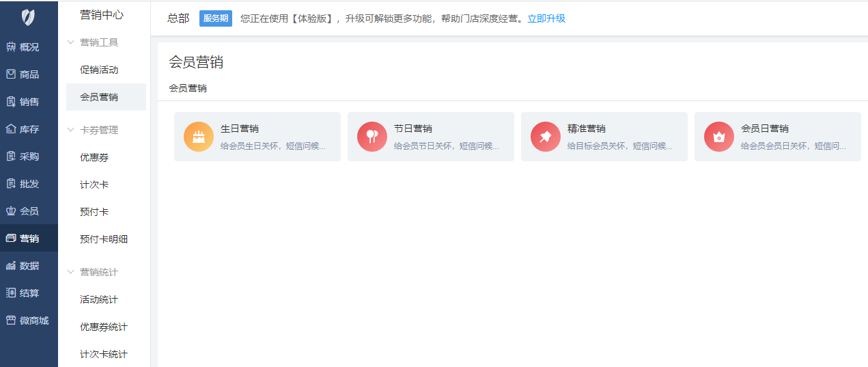The image size is (868, 367).
Task: Click the shield logo icon at top-left
Action: click(29, 17)
